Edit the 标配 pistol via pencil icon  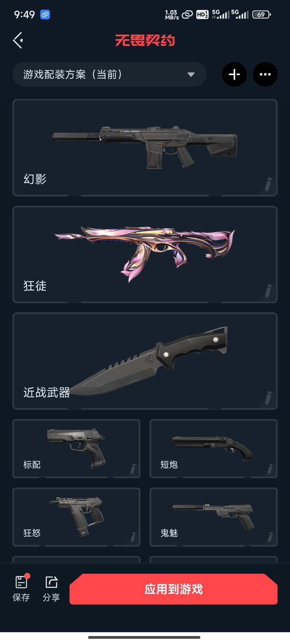[133, 469]
